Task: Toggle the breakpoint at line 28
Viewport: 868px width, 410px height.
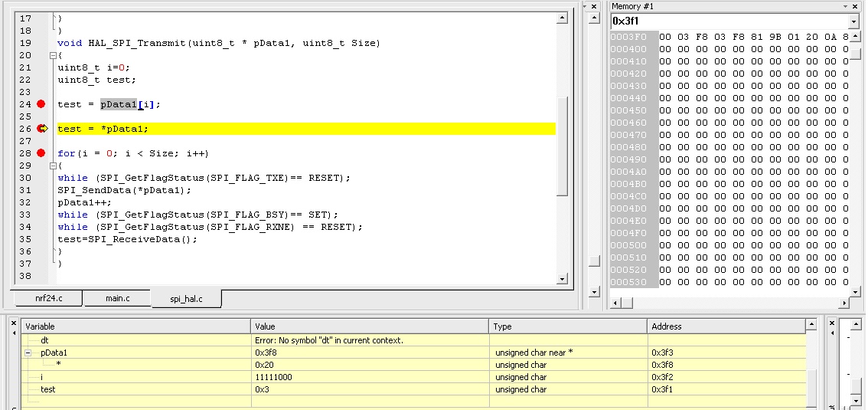Action: click(41, 153)
